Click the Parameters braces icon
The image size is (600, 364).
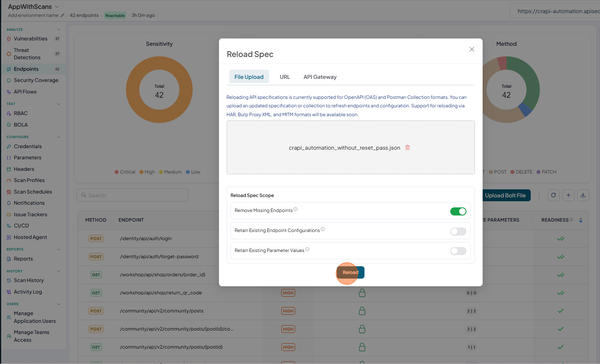tap(9, 158)
